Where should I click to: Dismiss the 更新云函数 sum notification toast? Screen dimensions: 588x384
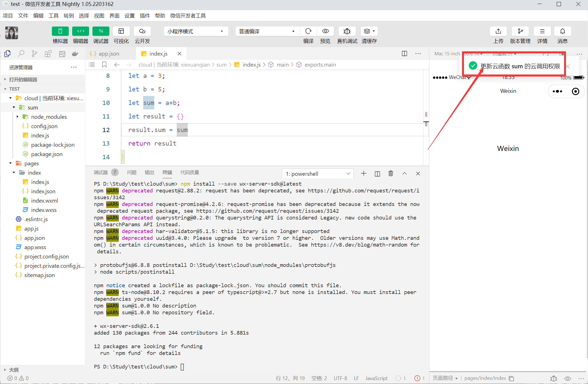point(568,66)
